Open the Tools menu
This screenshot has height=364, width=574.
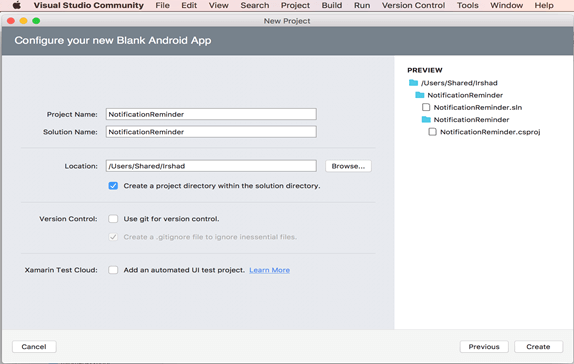[x=468, y=5]
